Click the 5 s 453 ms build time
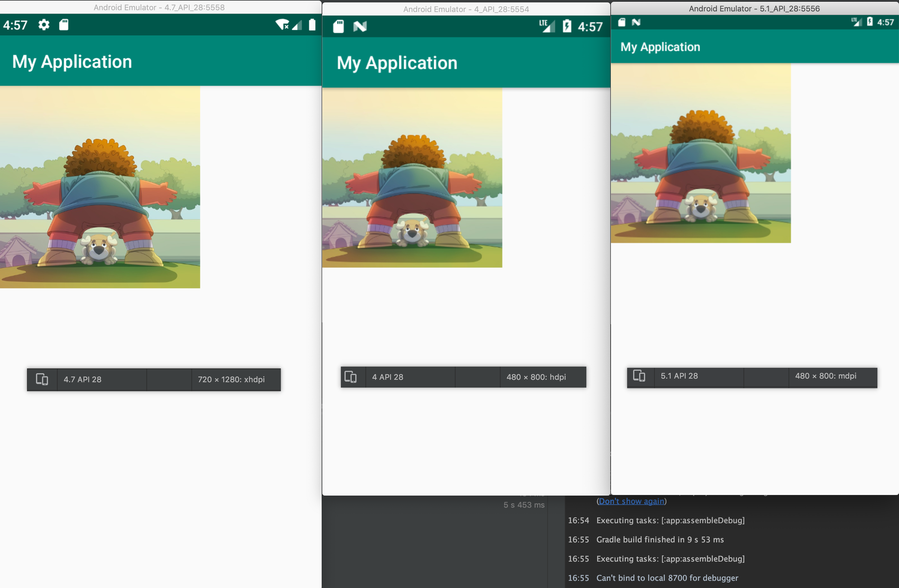 click(x=524, y=505)
